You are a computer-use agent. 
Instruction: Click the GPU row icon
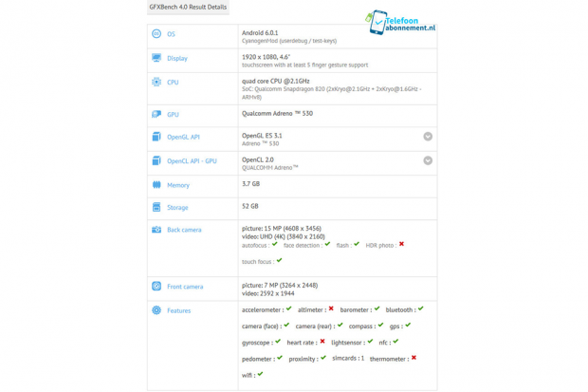pyautogui.click(x=156, y=114)
